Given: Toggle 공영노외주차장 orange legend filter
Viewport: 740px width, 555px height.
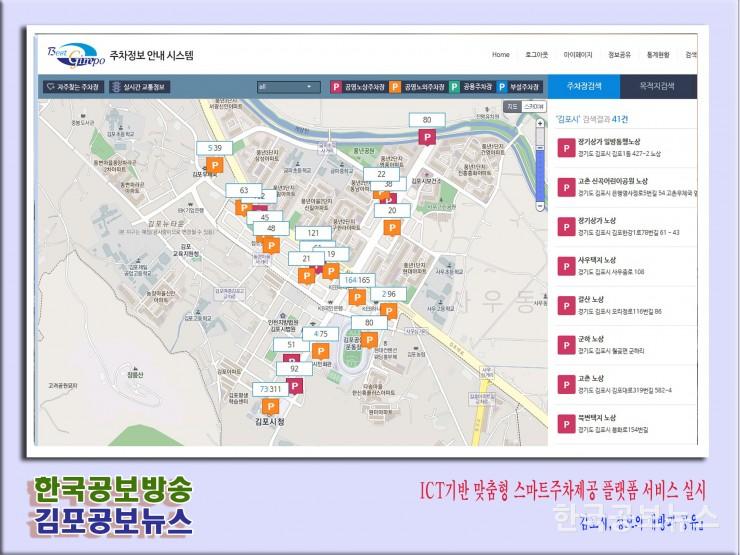Looking at the screenshot, I should coord(417,87).
